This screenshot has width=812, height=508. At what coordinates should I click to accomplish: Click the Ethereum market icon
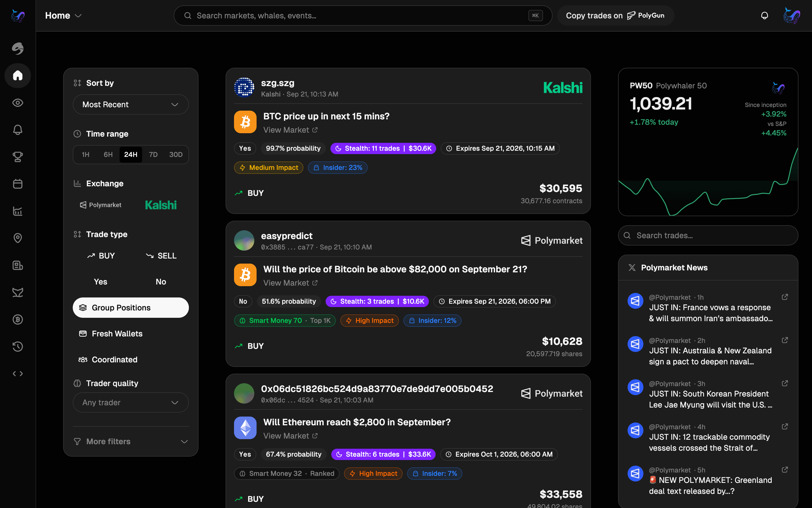[245, 428]
